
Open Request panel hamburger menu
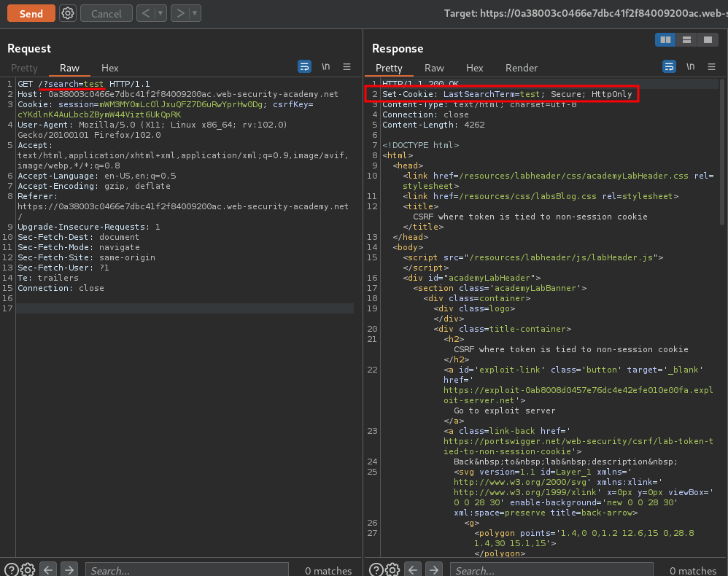pyautogui.click(x=346, y=67)
